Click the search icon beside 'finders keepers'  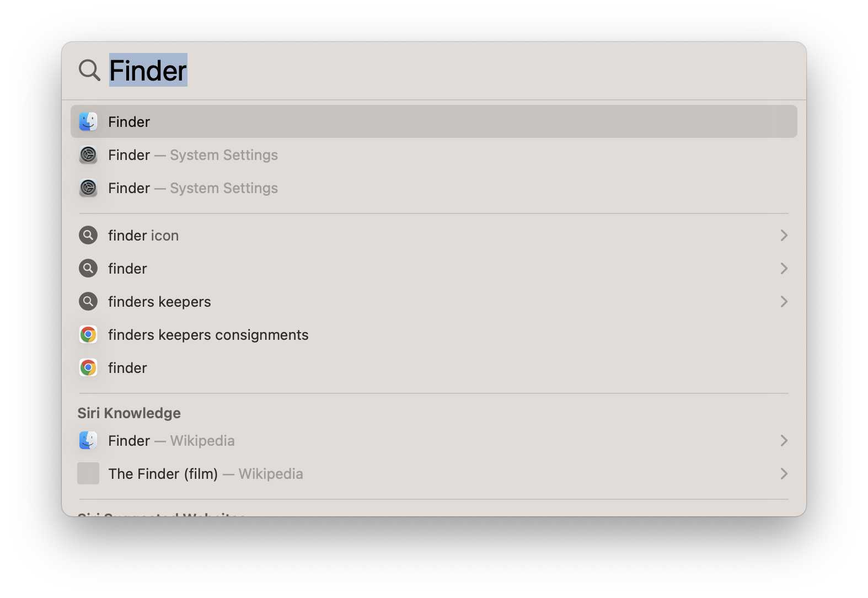click(x=88, y=302)
